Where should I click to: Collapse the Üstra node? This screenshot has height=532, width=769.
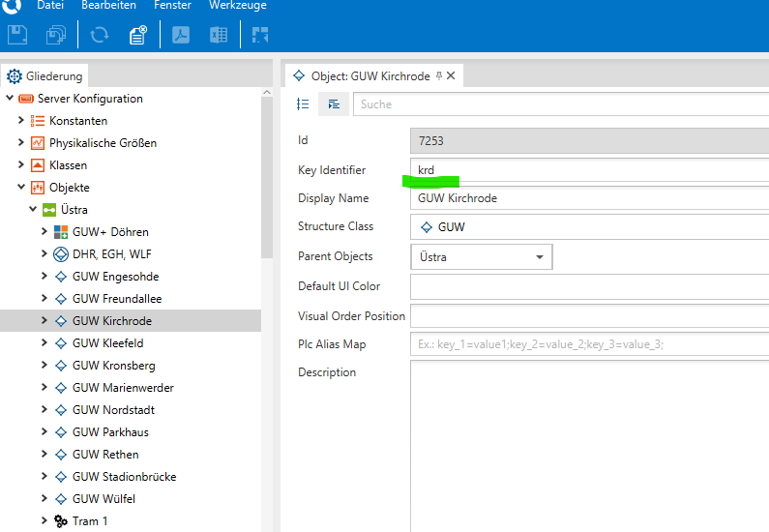[33, 209]
